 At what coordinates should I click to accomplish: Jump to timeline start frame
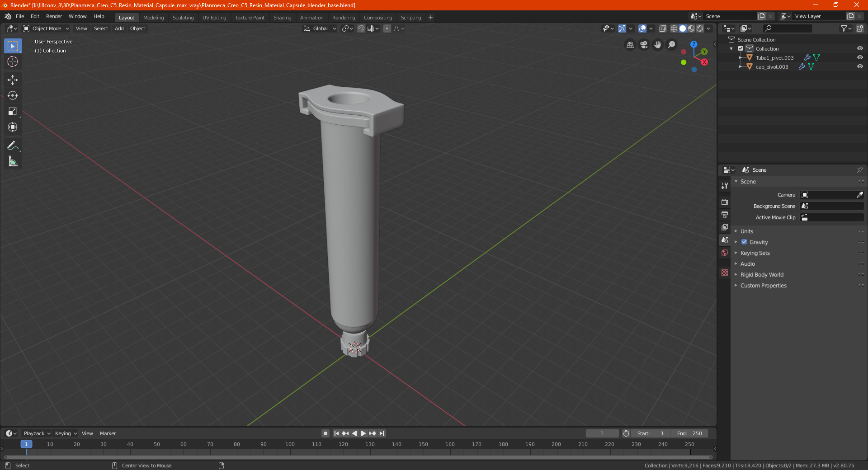336,433
